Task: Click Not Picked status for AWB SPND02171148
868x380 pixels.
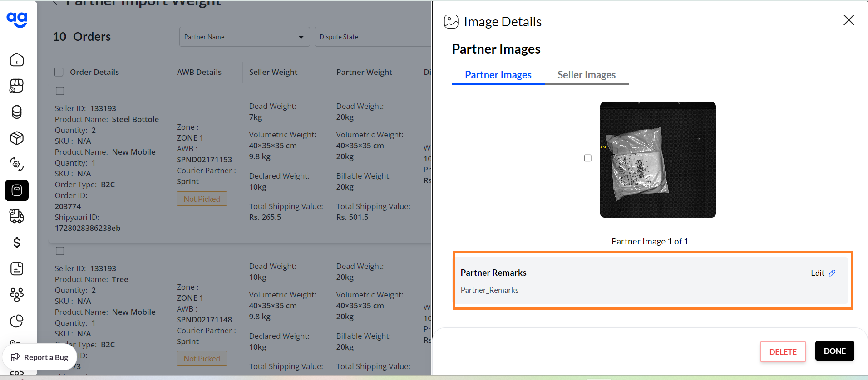Action: click(x=202, y=358)
